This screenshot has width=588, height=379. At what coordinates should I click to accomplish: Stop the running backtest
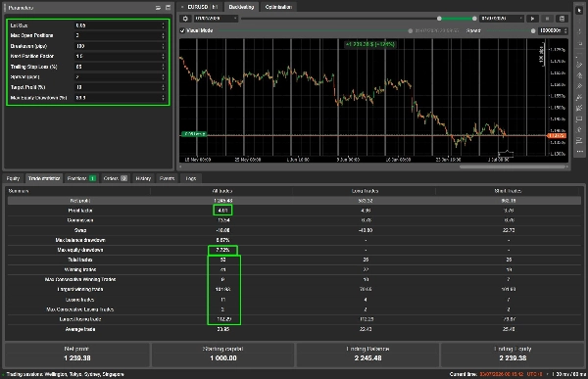tap(547, 19)
